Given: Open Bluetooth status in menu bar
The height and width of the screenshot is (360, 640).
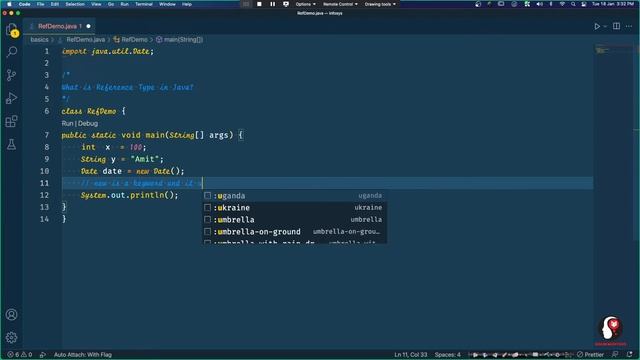Looking at the screenshot, I should (x=551, y=4).
